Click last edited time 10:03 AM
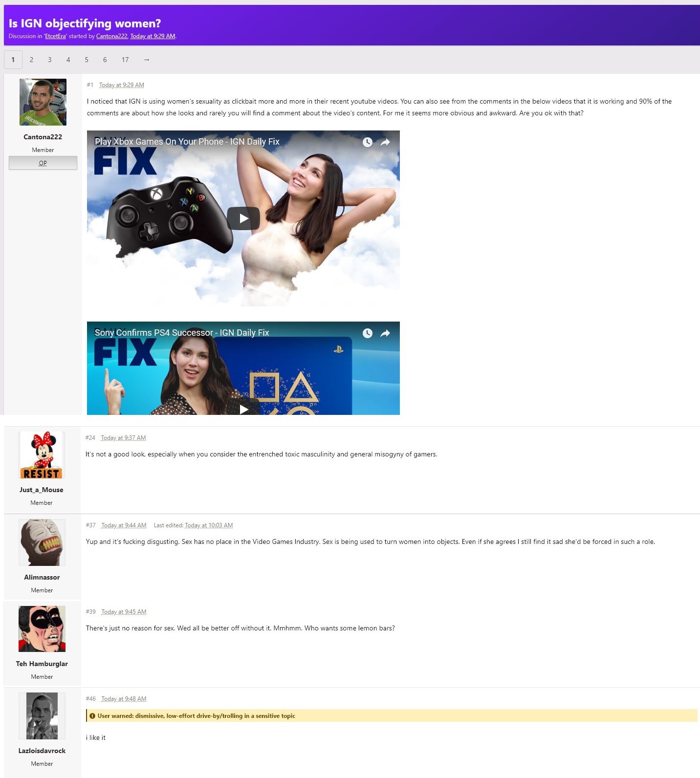This screenshot has height=778, width=700. coord(209,525)
